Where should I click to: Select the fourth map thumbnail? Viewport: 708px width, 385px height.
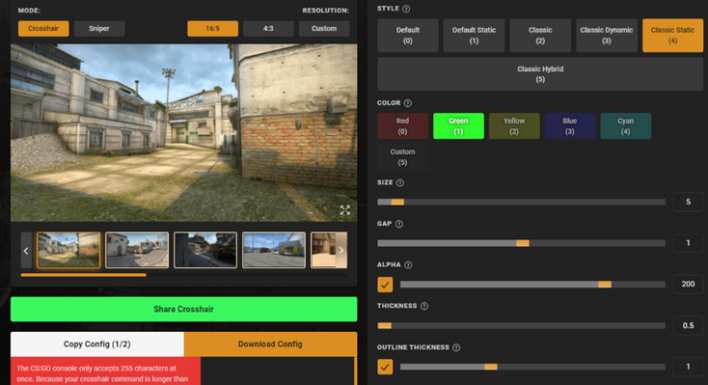tap(274, 250)
